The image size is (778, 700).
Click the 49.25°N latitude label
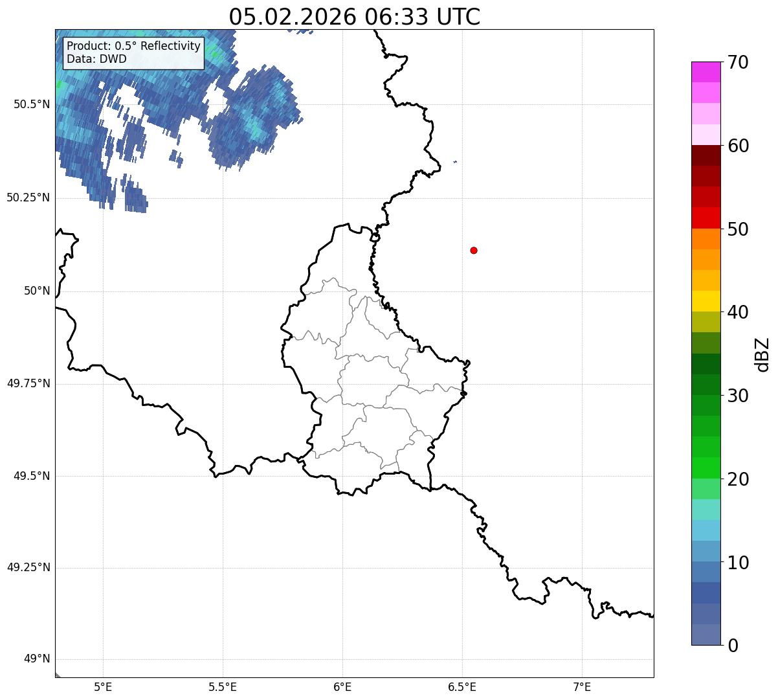tap(28, 568)
